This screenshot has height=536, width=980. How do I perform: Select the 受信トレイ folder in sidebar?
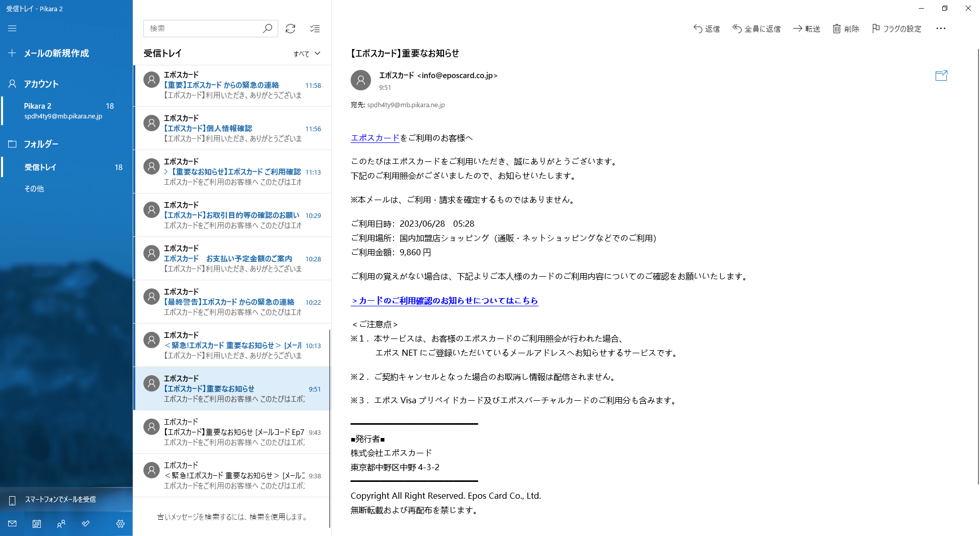(66, 167)
